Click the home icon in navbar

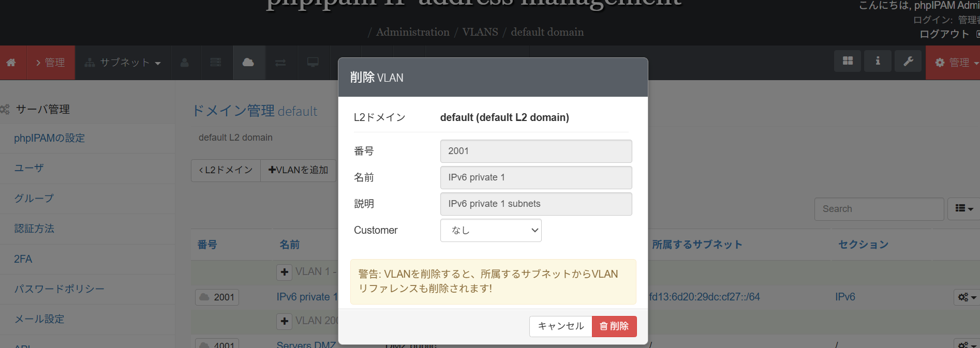[11, 63]
